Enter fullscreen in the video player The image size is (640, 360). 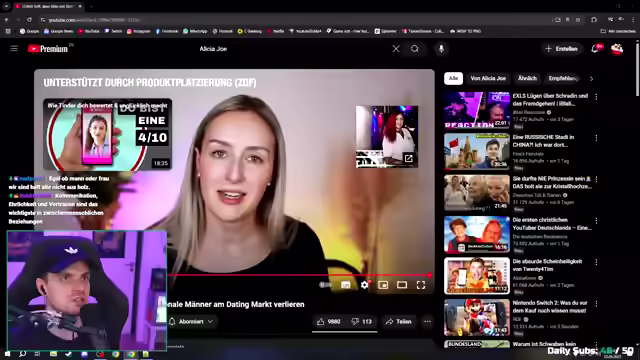point(421,285)
